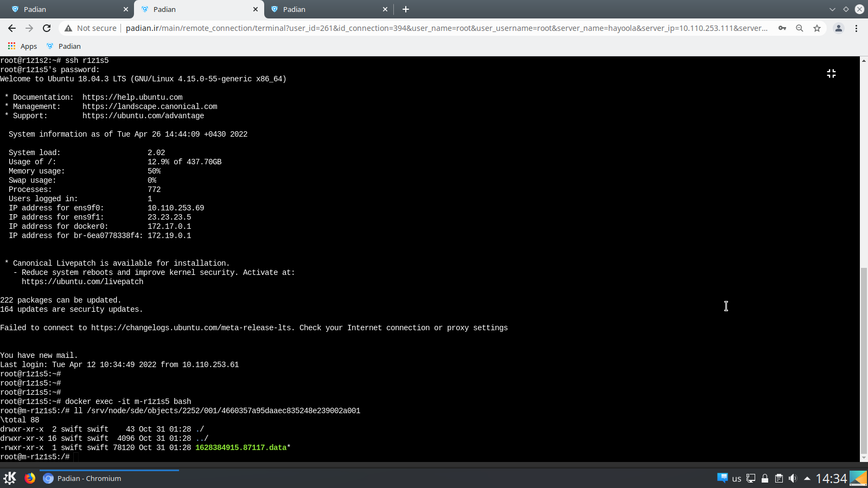Expand the tab search chevron

[832, 9]
